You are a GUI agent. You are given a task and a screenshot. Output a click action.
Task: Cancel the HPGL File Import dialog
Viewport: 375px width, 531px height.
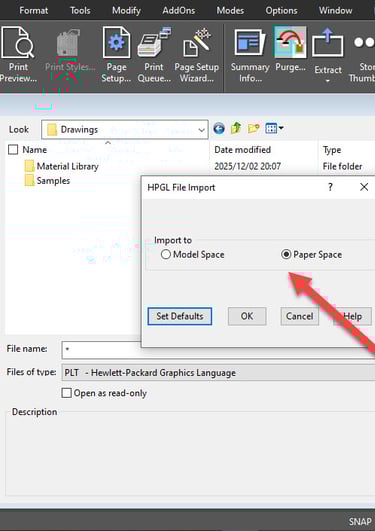(x=299, y=316)
